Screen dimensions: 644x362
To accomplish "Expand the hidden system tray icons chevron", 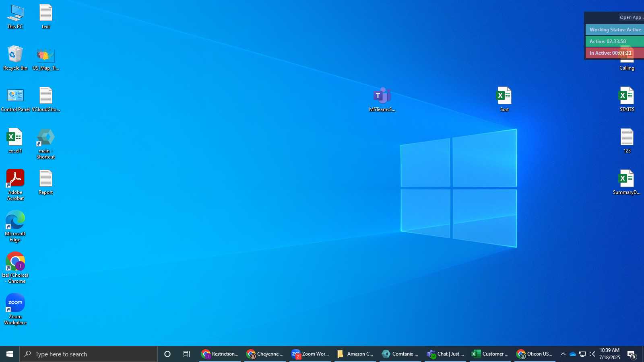I will tap(563, 354).
